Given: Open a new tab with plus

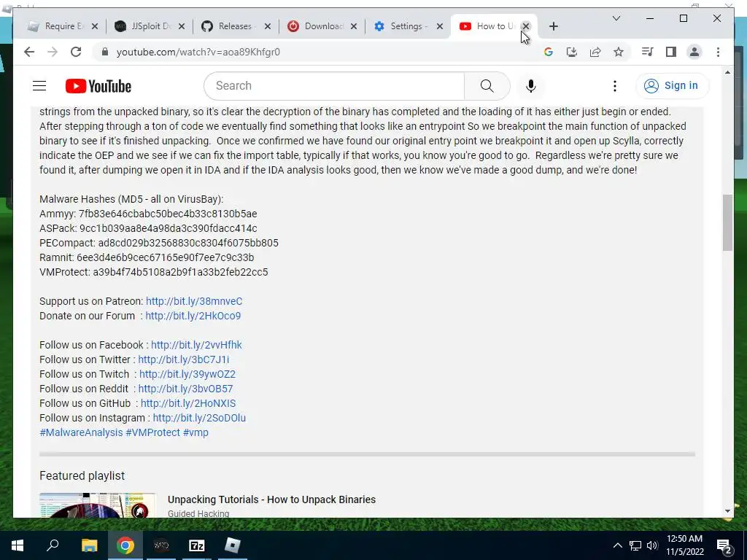Looking at the screenshot, I should pos(553,26).
